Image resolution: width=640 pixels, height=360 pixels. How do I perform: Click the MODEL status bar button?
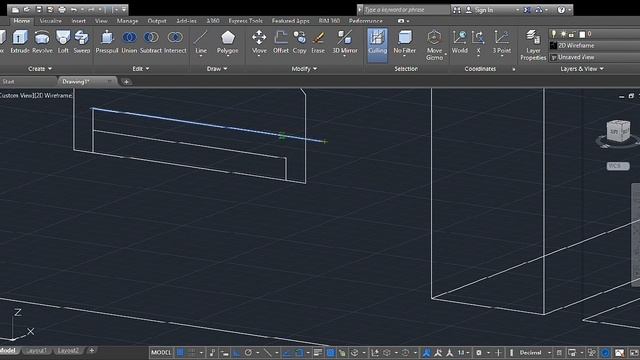coord(161,352)
